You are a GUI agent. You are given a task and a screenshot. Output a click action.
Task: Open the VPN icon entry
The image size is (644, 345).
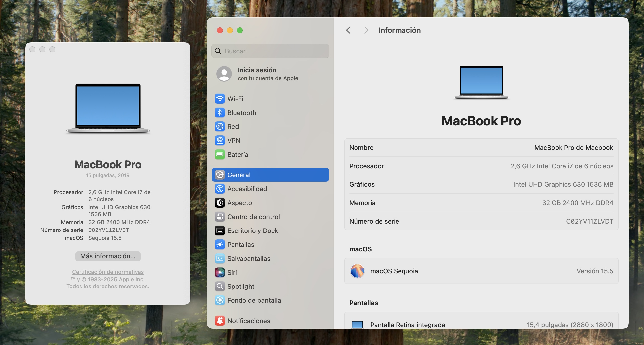click(220, 141)
